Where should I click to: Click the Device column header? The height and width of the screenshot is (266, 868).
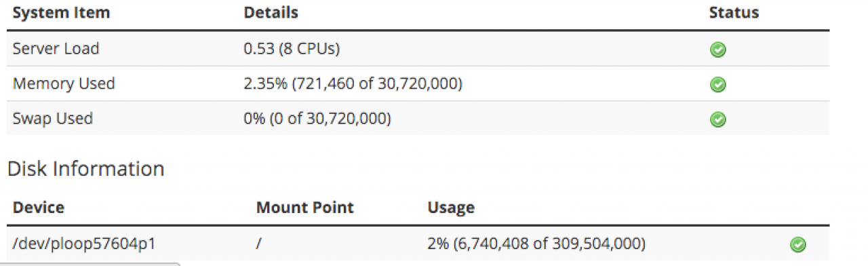pyautogui.click(x=37, y=207)
